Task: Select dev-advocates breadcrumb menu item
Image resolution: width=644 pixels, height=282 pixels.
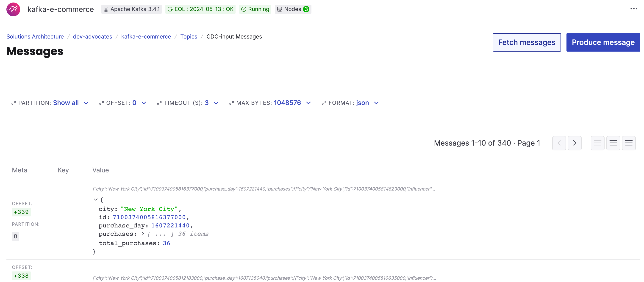Action: pyautogui.click(x=92, y=36)
